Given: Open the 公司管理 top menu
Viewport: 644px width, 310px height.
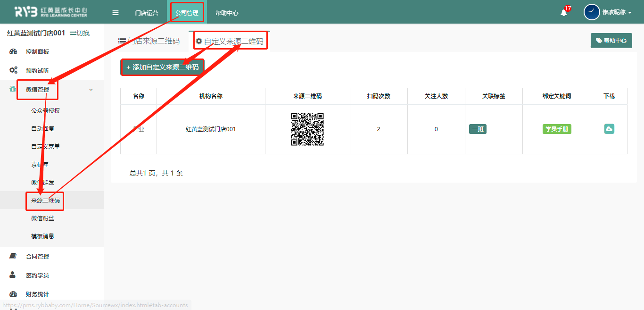Looking at the screenshot, I should point(187,13).
